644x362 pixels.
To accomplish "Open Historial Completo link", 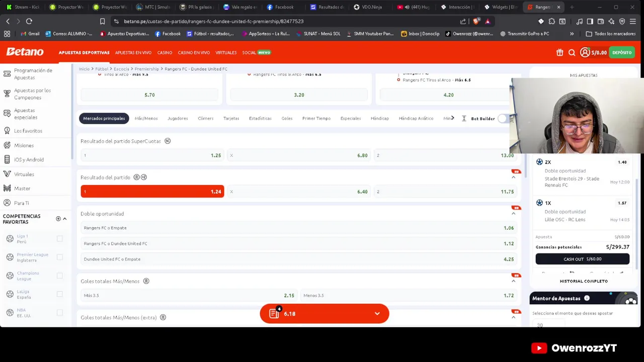I will coord(584,281).
